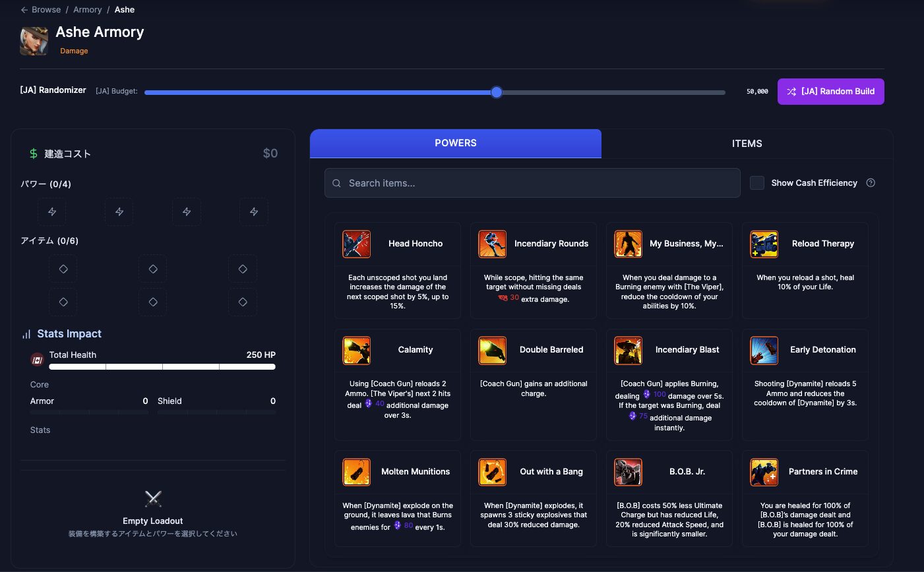Select the Incendiary Rounds power icon
Image resolution: width=924 pixels, height=572 pixels.
point(492,244)
